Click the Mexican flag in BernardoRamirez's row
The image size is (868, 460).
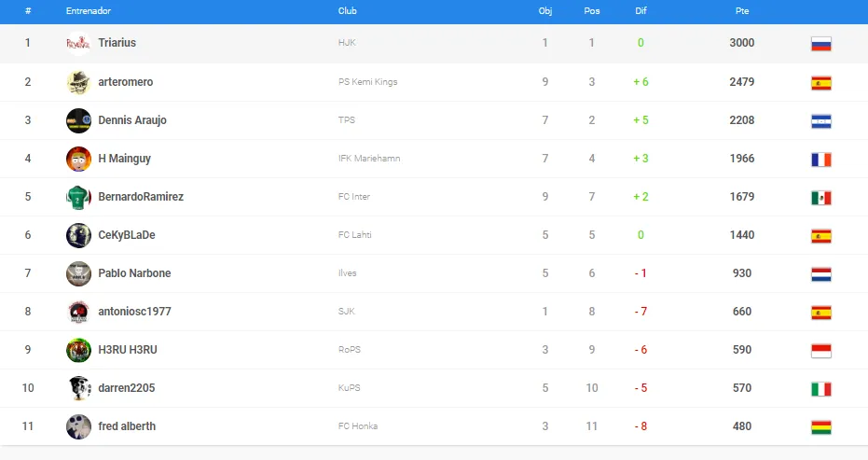(x=821, y=198)
